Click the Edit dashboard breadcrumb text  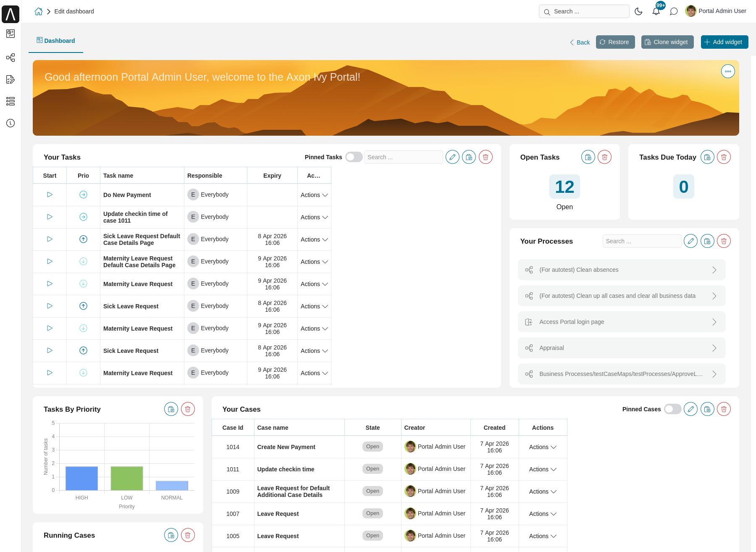[x=74, y=11]
